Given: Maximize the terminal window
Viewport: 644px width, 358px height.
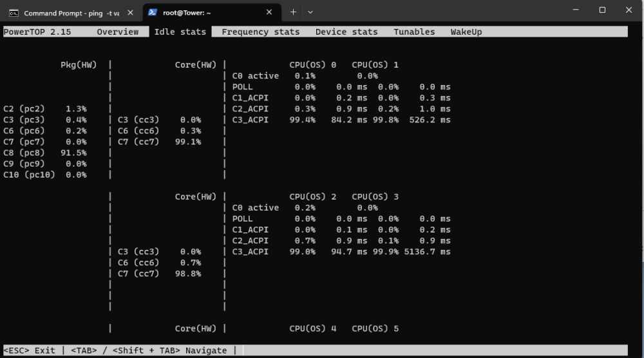Looking at the screenshot, I should click(x=602, y=10).
